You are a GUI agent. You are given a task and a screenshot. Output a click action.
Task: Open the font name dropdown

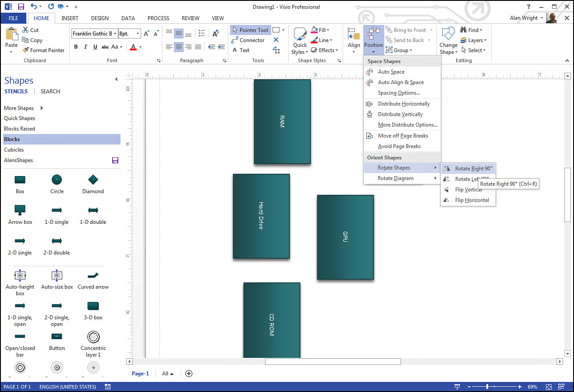coord(115,34)
